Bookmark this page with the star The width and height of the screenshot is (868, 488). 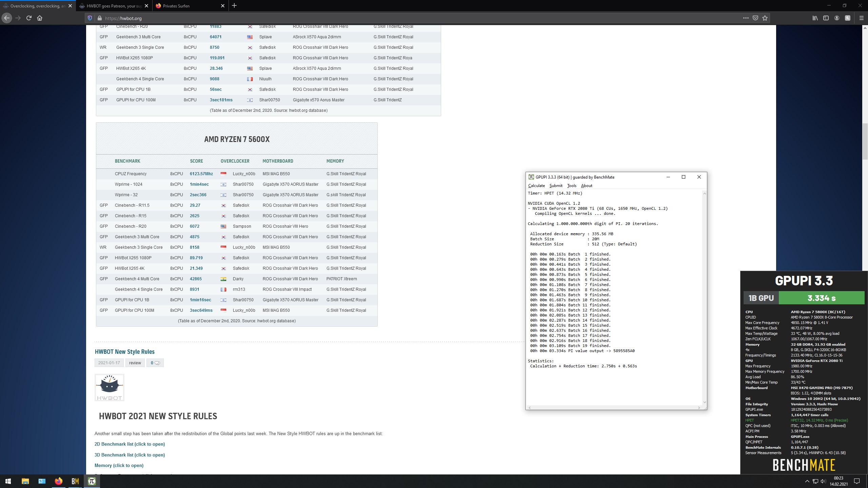[x=765, y=18]
